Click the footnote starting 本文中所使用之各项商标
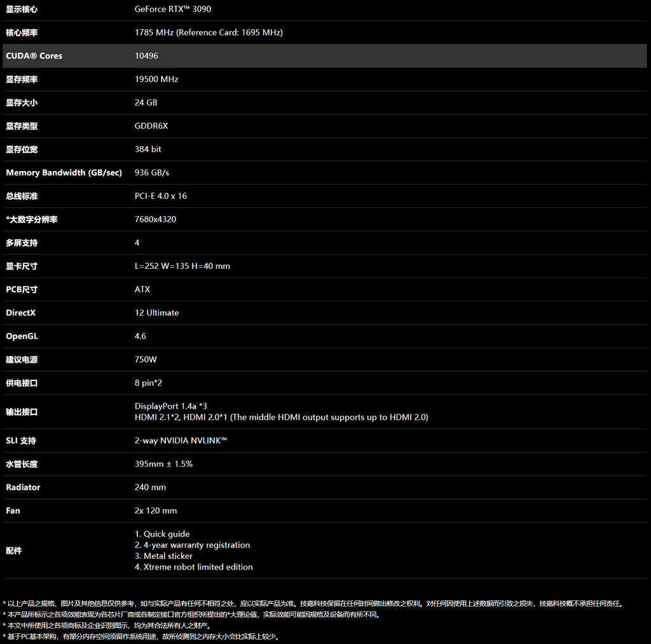The image size is (651, 644). 108,626
